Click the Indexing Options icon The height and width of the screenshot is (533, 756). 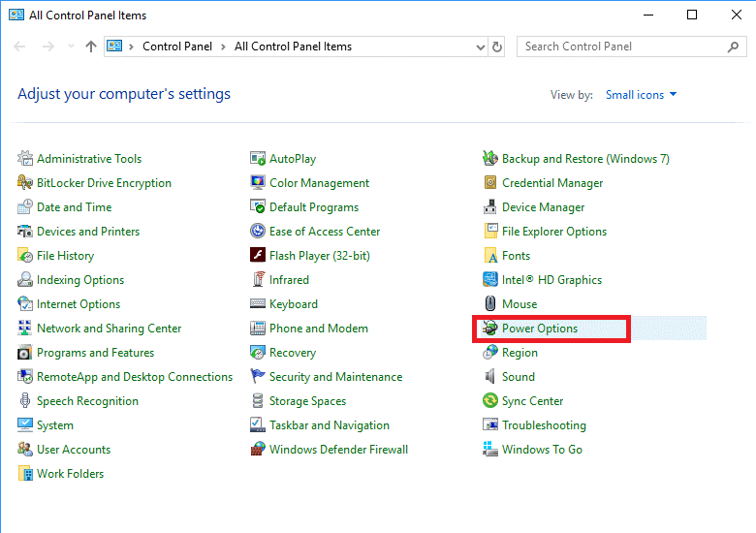point(25,279)
